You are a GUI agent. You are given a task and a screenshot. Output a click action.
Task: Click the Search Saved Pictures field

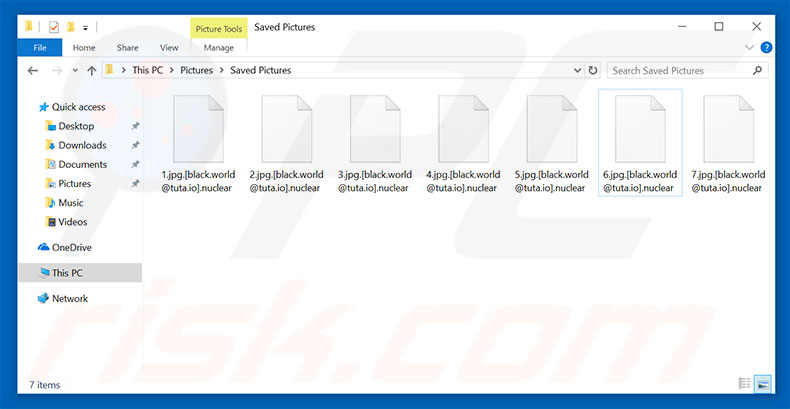tap(688, 71)
